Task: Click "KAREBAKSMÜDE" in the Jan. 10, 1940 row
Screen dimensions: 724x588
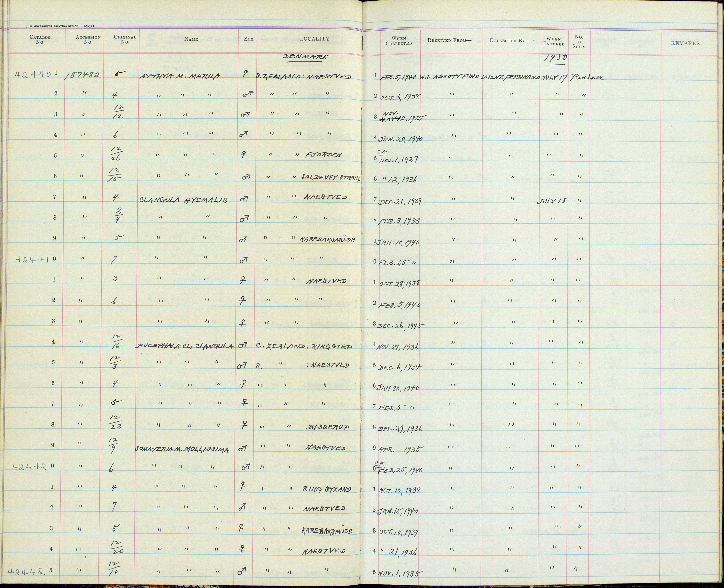Action: (x=327, y=240)
